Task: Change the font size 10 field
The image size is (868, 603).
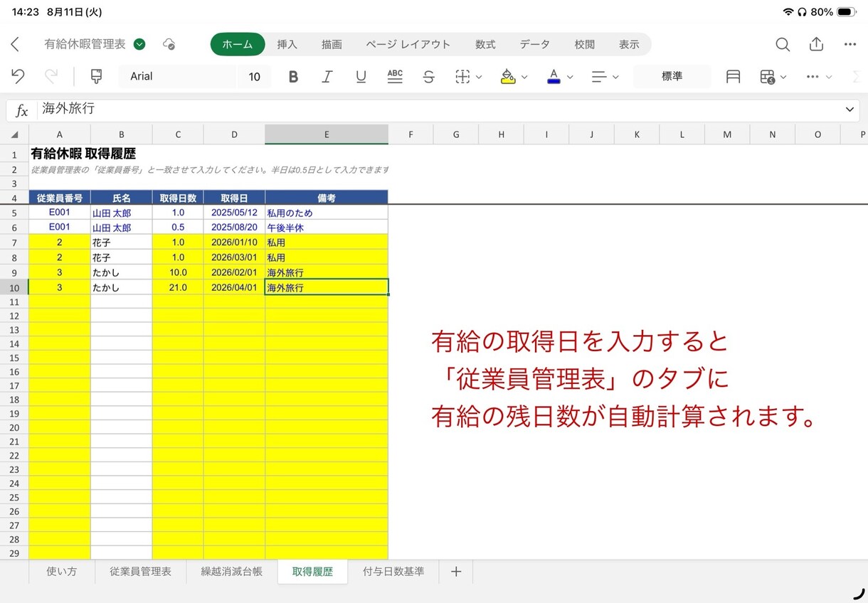Action: [x=255, y=76]
